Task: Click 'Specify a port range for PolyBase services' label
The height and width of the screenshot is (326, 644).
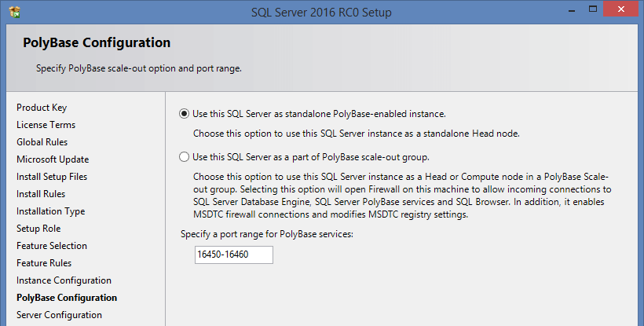Action: [267, 234]
